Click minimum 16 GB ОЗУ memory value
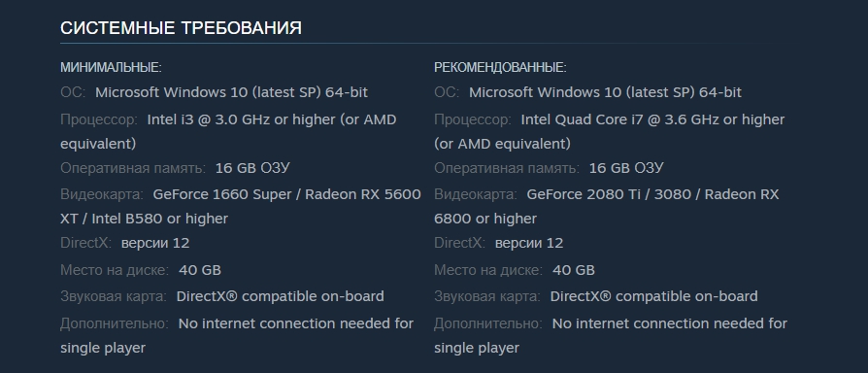The height and width of the screenshot is (373, 868). (x=252, y=168)
